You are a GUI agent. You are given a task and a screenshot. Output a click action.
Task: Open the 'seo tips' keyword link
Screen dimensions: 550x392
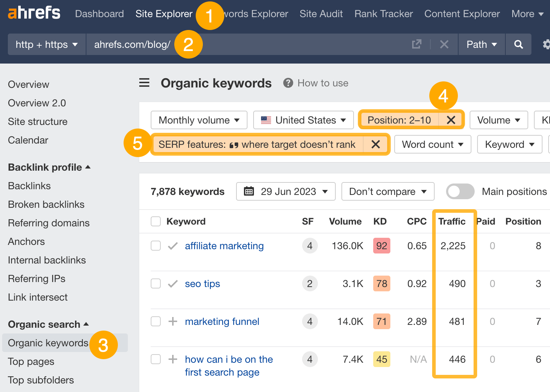point(202,283)
